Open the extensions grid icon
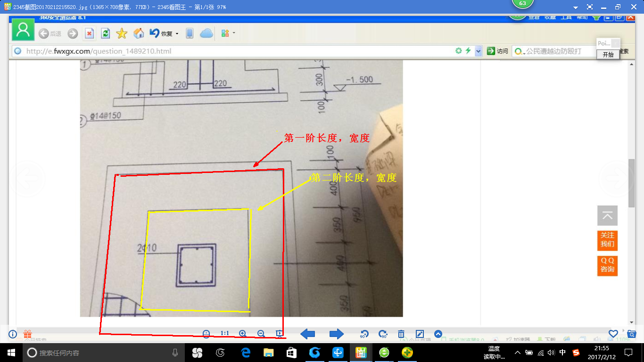644x362 pixels. 225,33
